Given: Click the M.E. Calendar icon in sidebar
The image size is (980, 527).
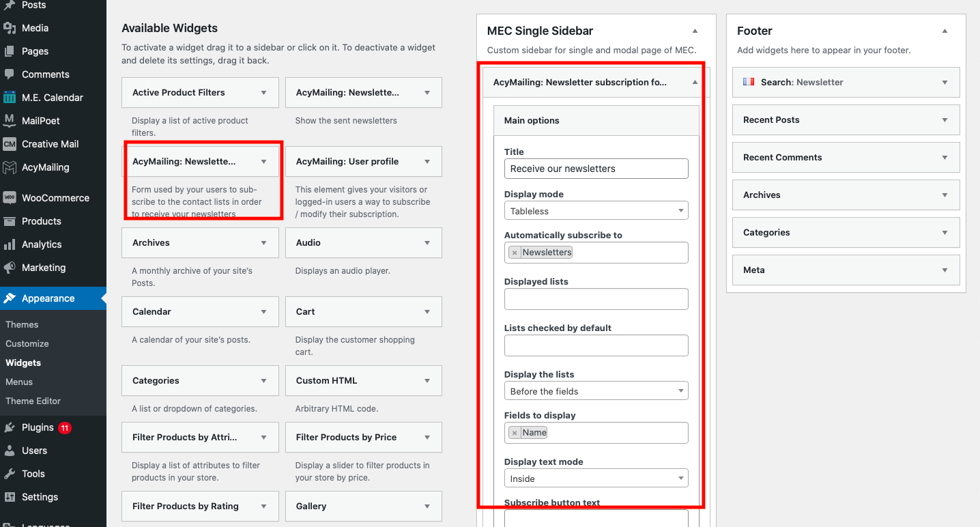Looking at the screenshot, I should pos(10,98).
